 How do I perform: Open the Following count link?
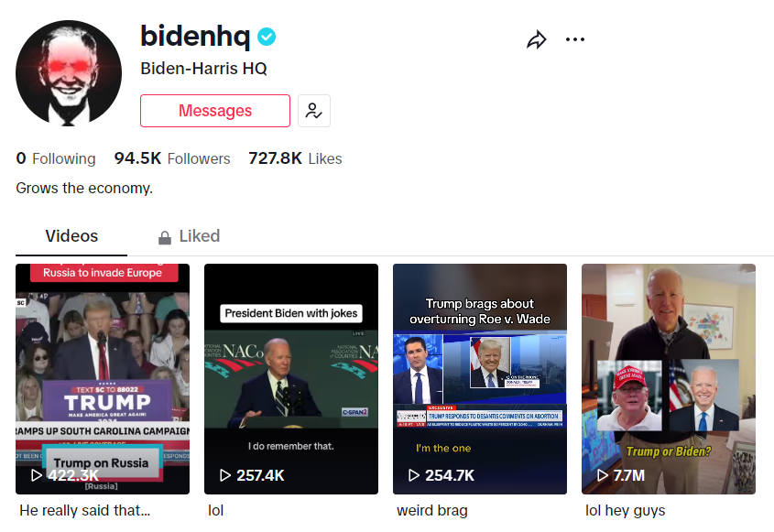coord(56,158)
